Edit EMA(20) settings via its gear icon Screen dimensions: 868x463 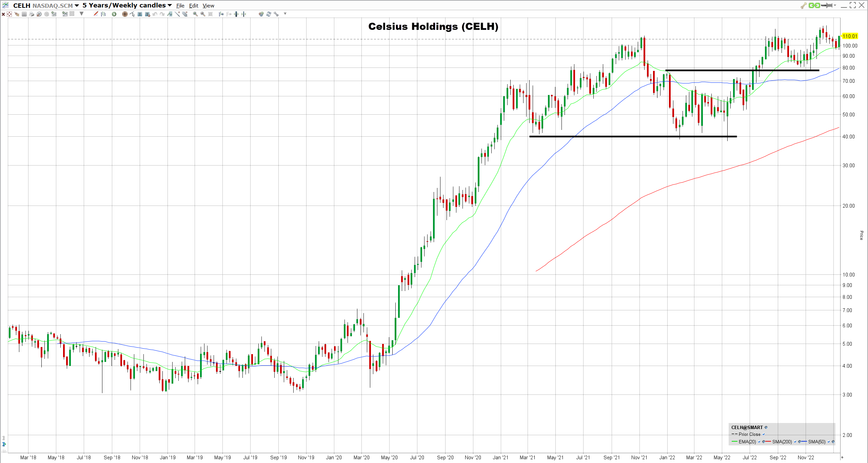pos(764,442)
